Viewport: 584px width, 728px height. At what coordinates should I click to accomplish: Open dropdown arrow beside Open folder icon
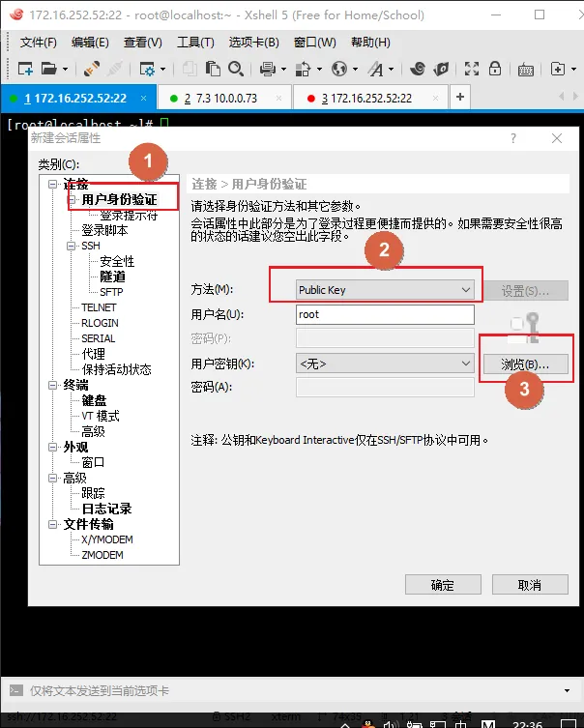click(65, 70)
